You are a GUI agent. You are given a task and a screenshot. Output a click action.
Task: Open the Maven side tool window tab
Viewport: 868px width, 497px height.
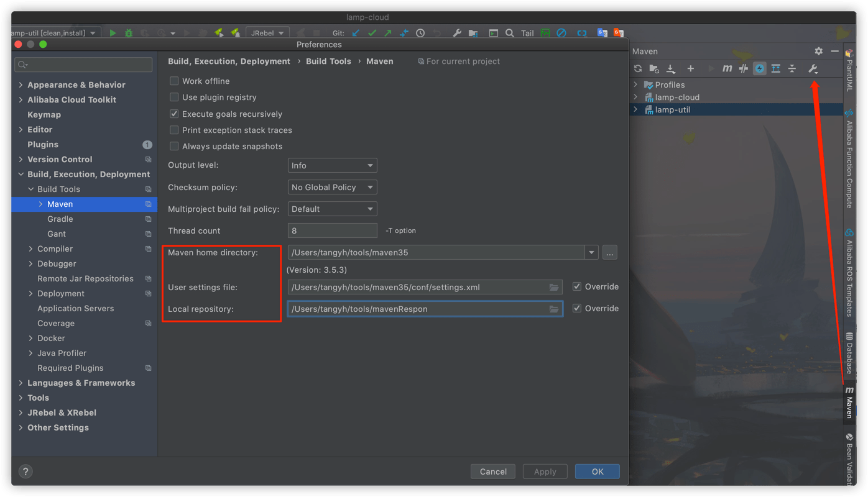click(x=849, y=403)
